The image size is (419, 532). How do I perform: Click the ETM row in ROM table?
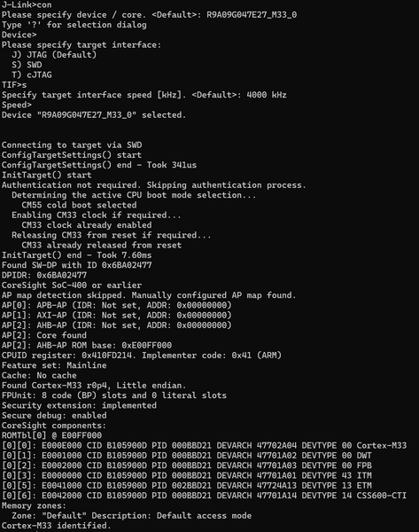tap(187, 486)
